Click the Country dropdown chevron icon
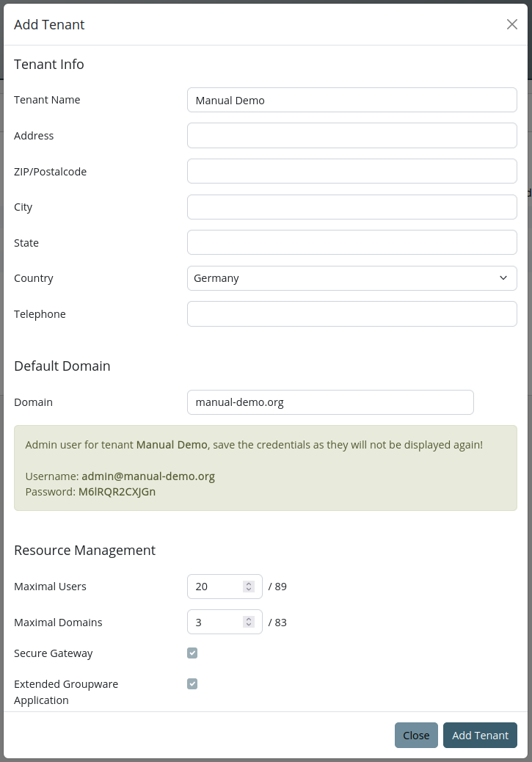This screenshot has height=762, width=532. [503, 278]
